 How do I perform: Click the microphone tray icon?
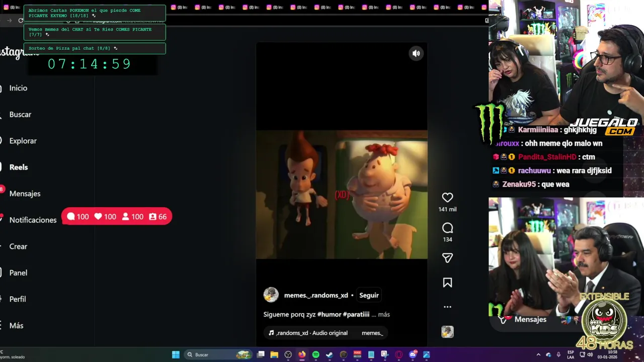pos(558,355)
